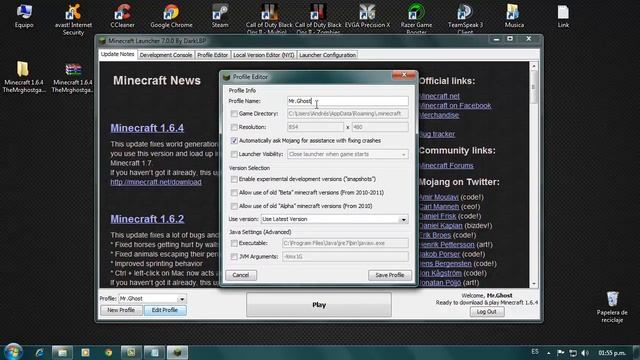Click the Edit Profile button
The height and width of the screenshot is (360, 640).
(164, 310)
